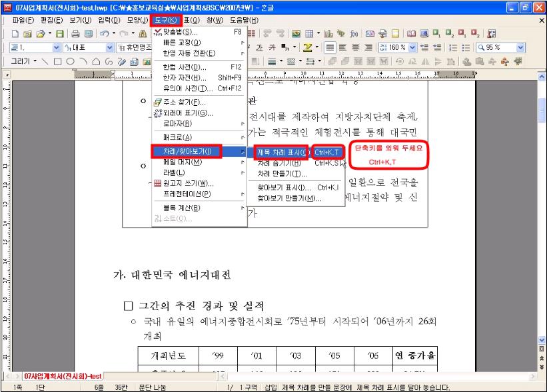Screen dimensions: 547x392
Task: Click the Print icon
Action: [75, 34]
